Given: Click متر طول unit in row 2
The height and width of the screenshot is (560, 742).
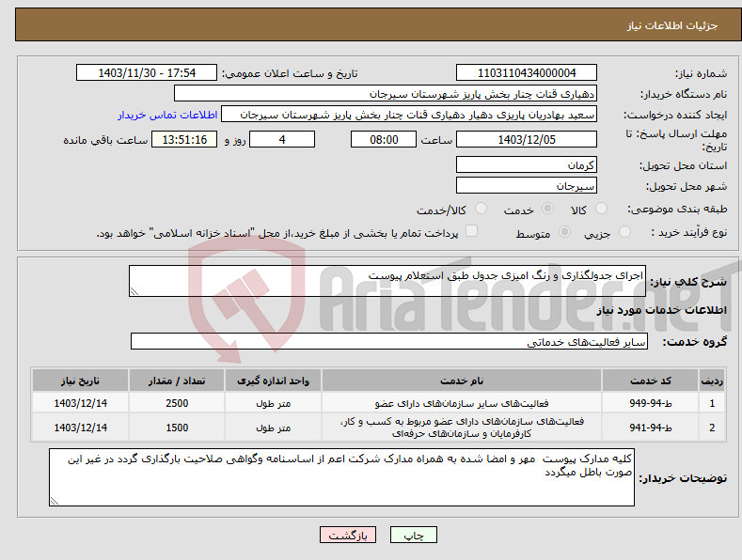Looking at the screenshot, I should tap(273, 428).
